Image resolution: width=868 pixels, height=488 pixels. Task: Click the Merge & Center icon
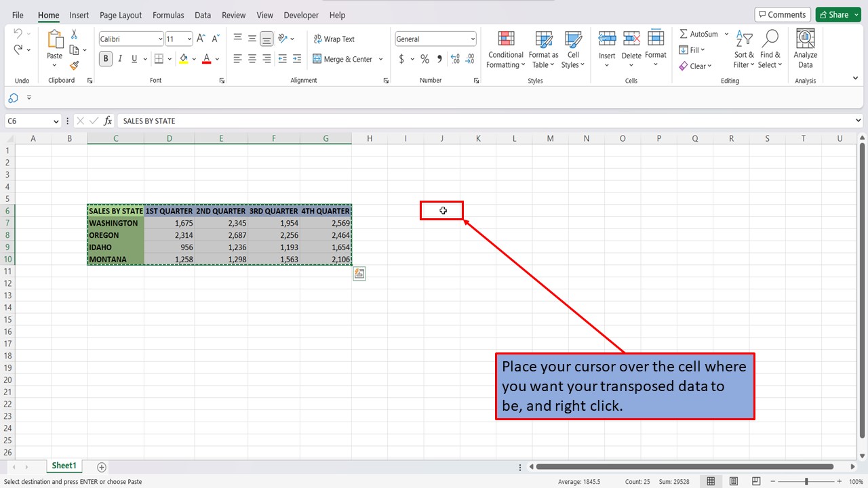tap(317, 59)
